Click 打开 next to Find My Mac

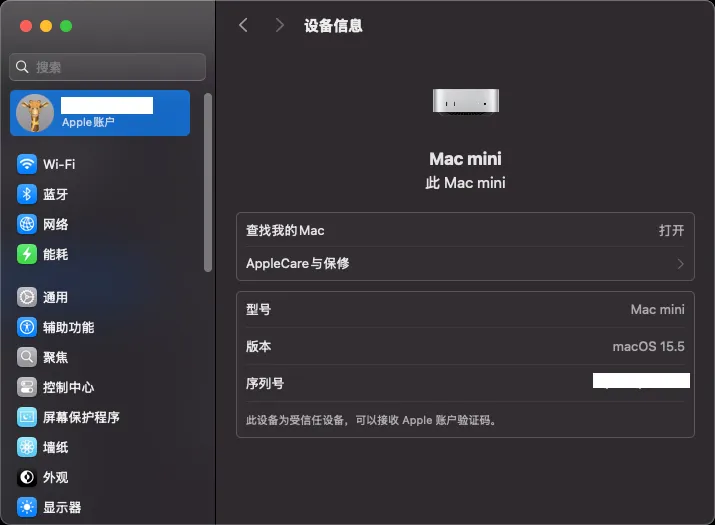tap(671, 230)
